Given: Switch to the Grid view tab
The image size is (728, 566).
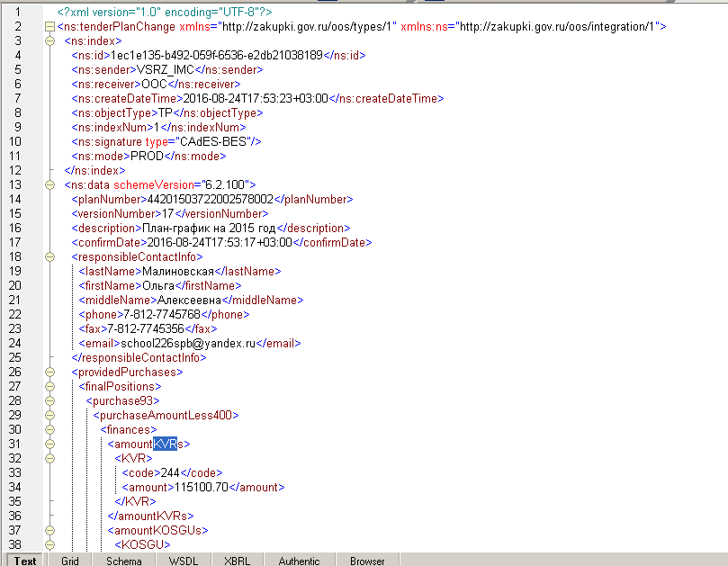Looking at the screenshot, I should [x=70, y=561].
